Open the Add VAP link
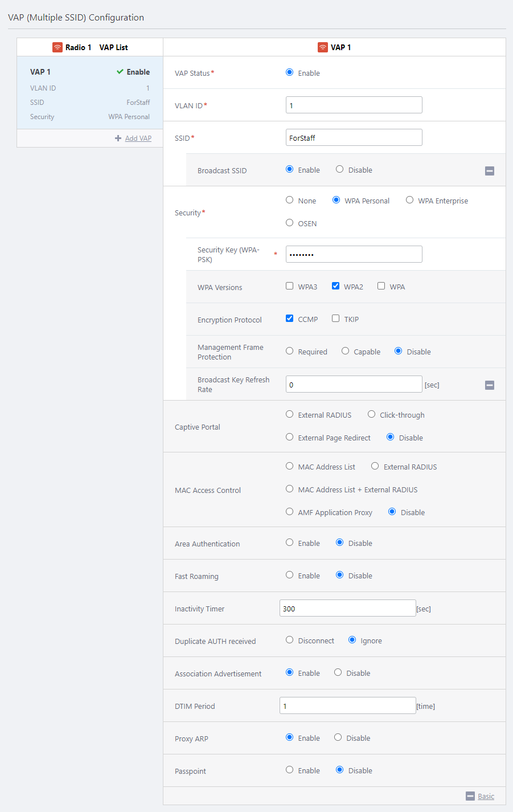The height and width of the screenshot is (812, 513). [138, 138]
